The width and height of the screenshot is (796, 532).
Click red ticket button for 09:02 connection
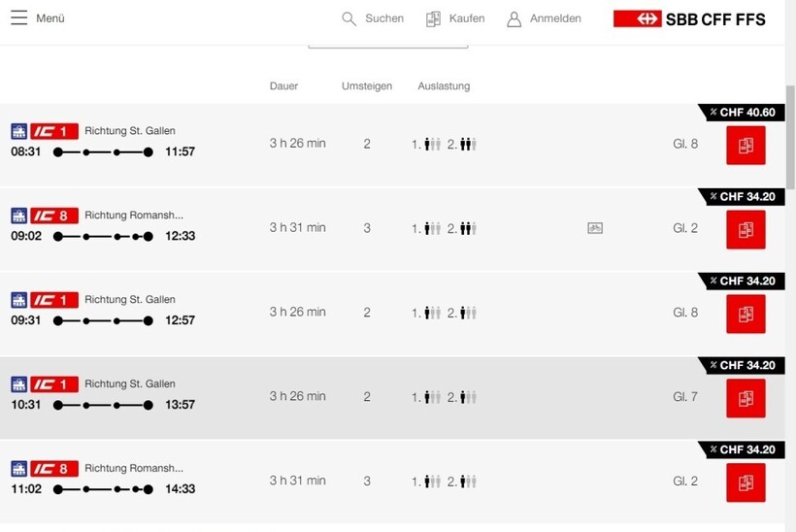(746, 229)
